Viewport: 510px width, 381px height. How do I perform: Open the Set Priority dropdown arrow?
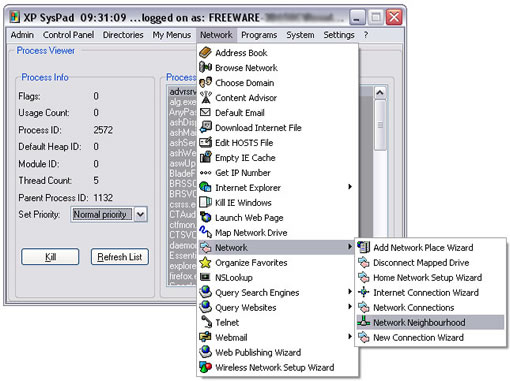(141, 214)
